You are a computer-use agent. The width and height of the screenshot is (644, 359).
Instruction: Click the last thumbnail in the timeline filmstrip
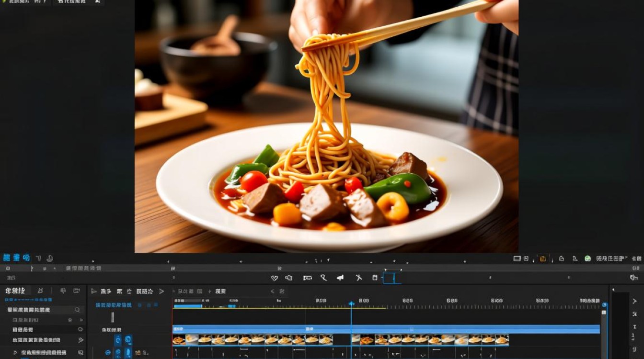click(502, 340)
